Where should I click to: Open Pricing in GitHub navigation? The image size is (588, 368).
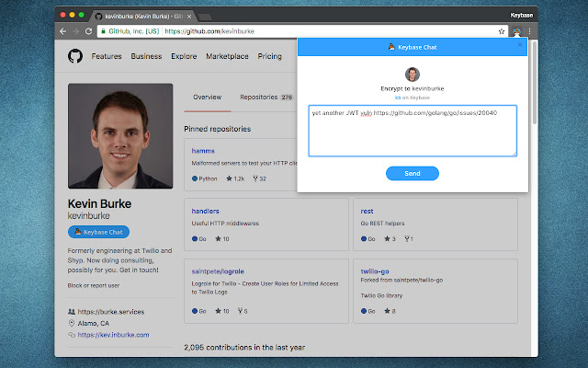pos(269,56)
